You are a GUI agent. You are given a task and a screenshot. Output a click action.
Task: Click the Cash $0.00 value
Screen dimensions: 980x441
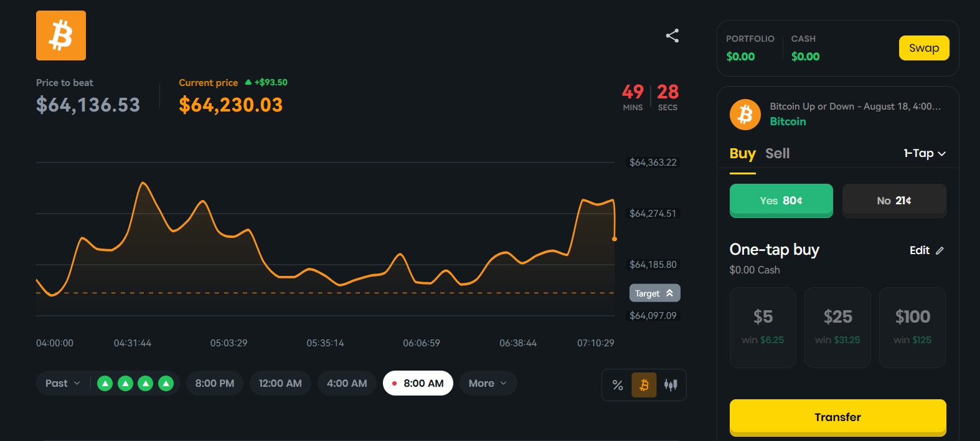(805, 57)
